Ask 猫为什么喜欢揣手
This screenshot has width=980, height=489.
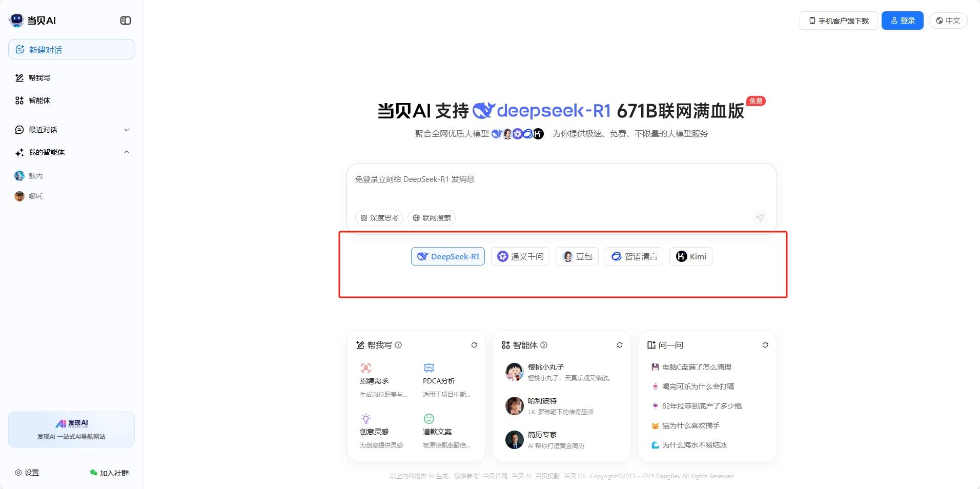tap(685, 425)
